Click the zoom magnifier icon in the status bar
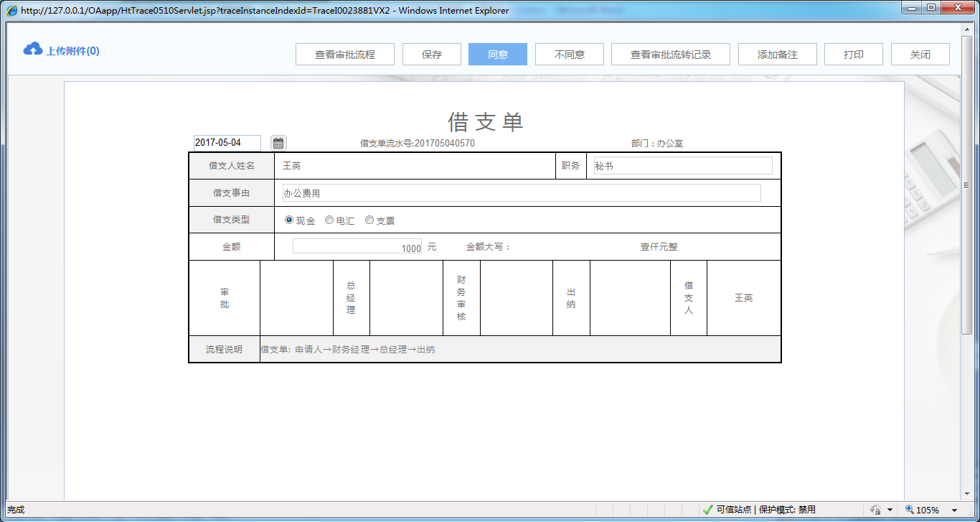Viewport: 980px width, 522px height. click(x=908, y=509)
